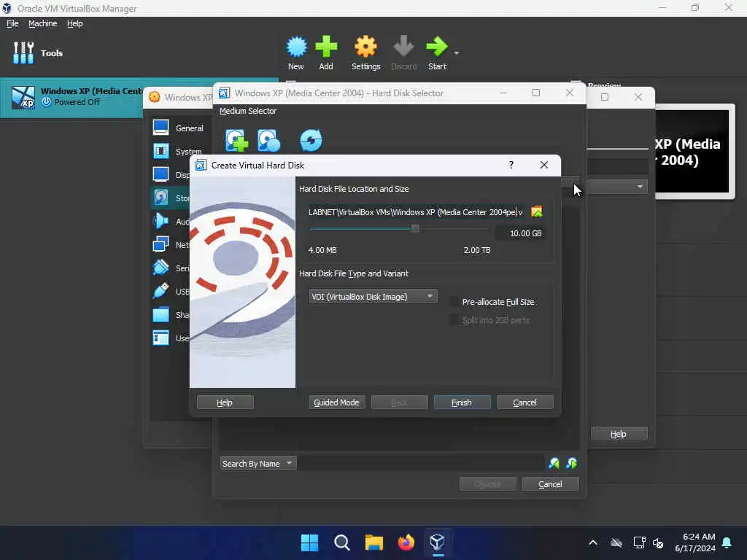This screenshot has width=747, height=560.
Task: Click VirtualBox icon in taskbar
Action: (x=438, y=542)
